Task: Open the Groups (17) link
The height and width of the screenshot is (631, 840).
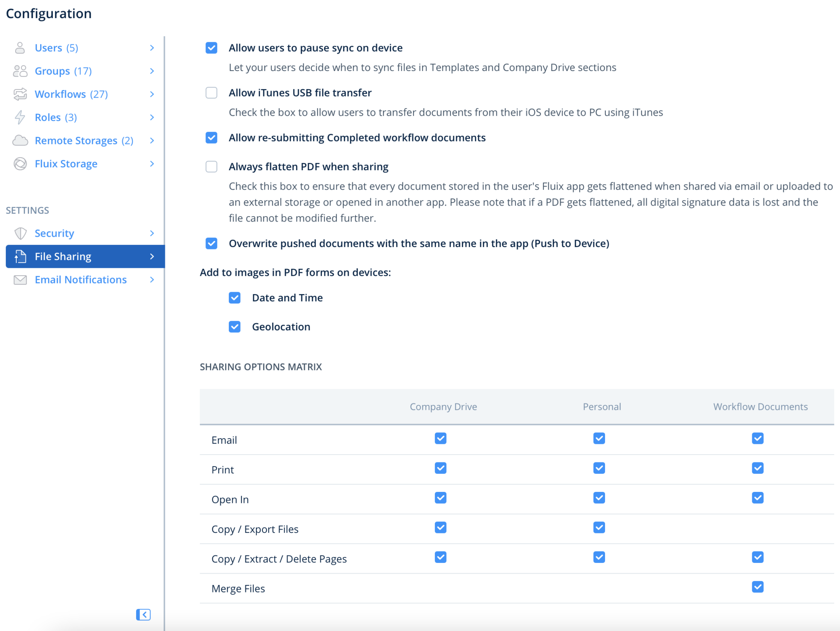Action: click(63, 71)
